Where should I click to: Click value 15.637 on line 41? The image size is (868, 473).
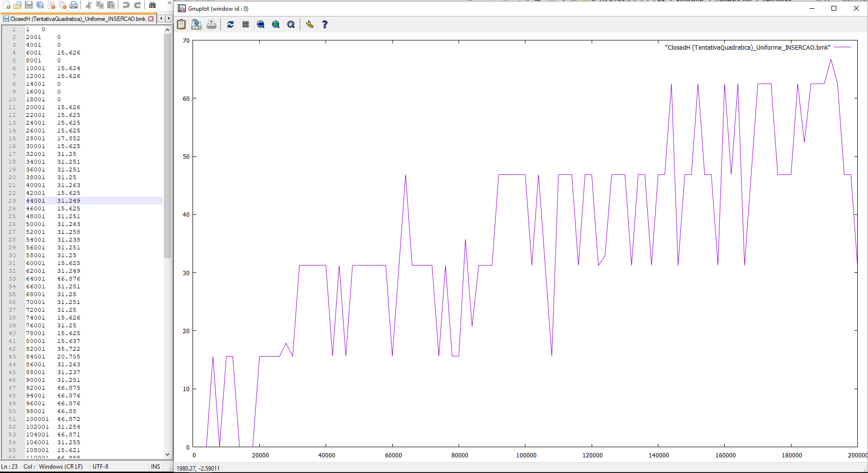tap(69, 341)
